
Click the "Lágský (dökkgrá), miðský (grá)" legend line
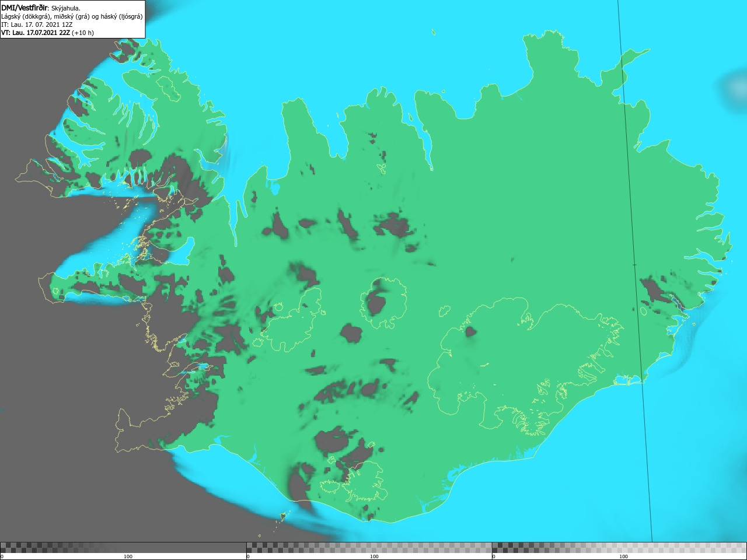pos(72,16)
